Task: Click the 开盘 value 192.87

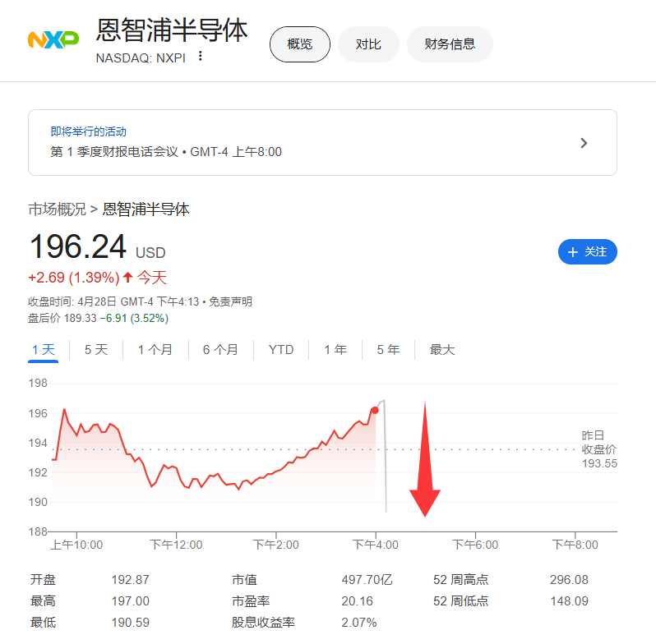Action: (x=130, y=580)
